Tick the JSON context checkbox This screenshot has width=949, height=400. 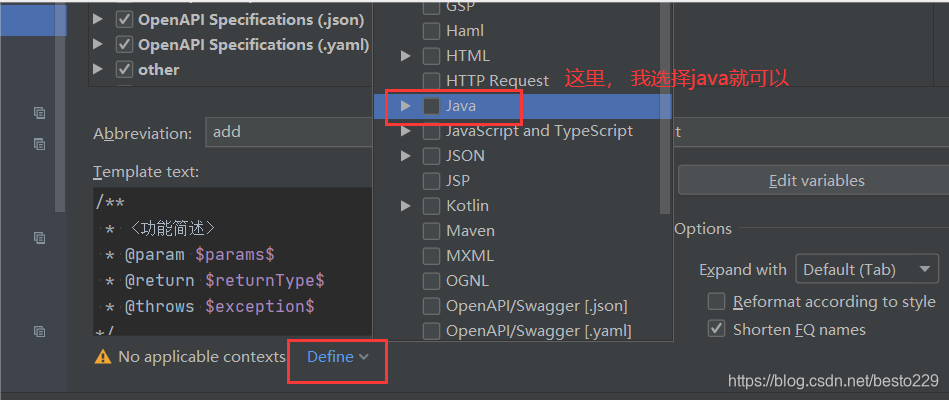point(431,156)
